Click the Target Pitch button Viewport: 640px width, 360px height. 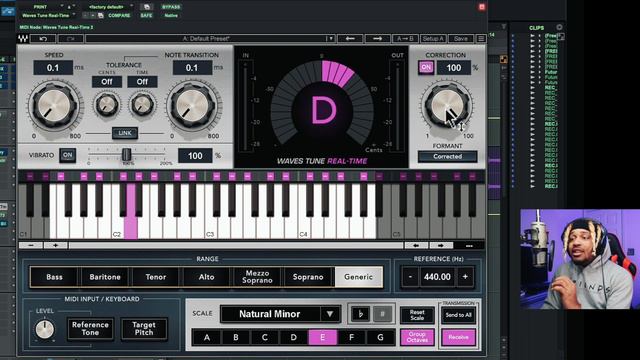(x=144, y=329)
